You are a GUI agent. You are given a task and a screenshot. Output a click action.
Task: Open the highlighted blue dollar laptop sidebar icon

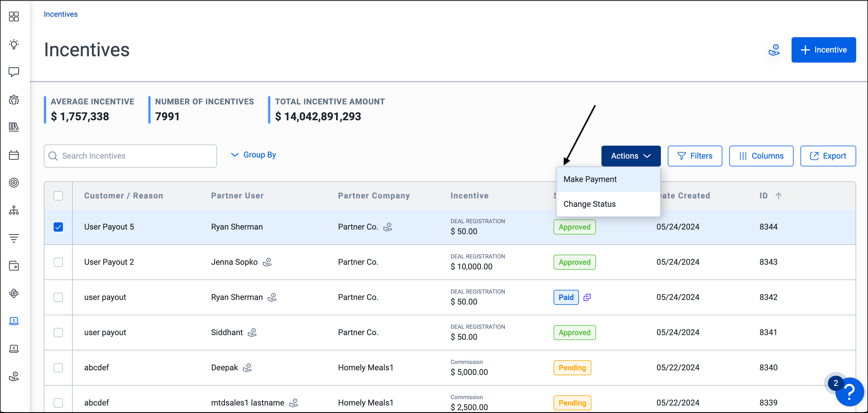coord(14,321)
